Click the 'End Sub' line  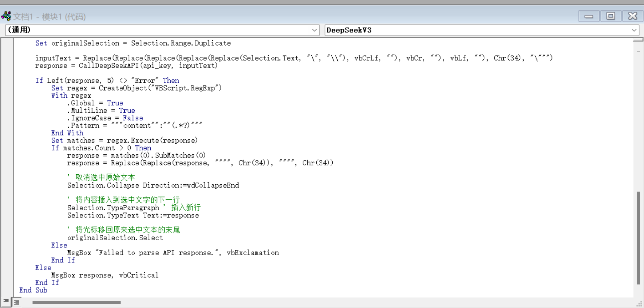[33, 290]
